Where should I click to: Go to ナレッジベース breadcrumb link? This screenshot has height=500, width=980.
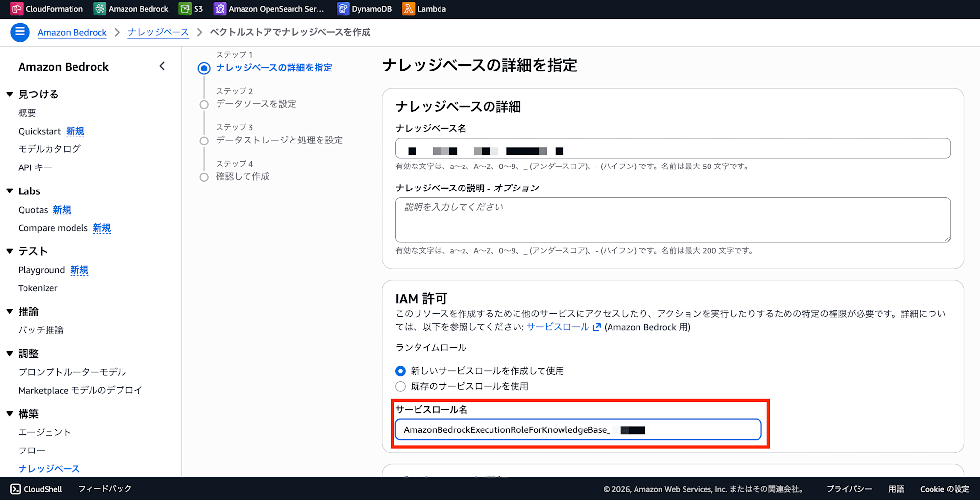pyautogui.click(x=158, y=32)
